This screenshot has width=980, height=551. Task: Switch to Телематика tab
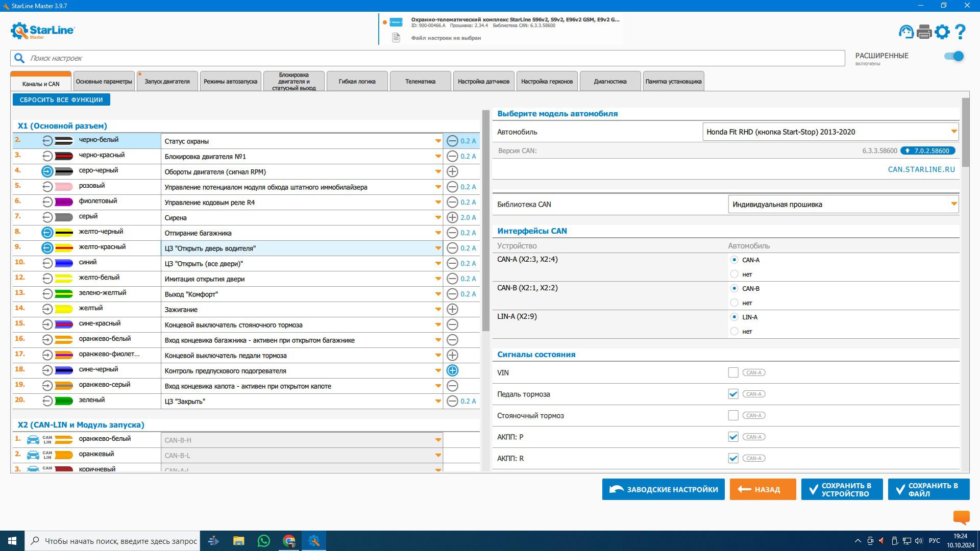420,82
